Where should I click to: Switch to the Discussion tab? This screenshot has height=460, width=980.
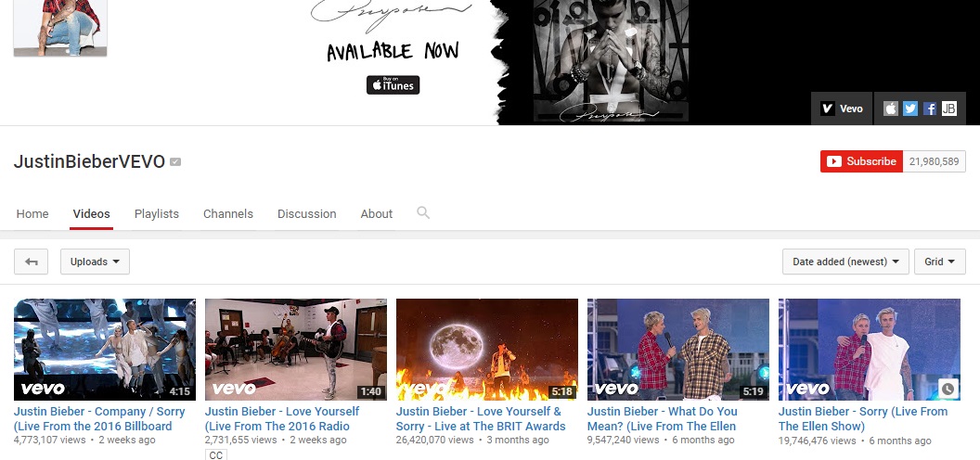[307, 213]
